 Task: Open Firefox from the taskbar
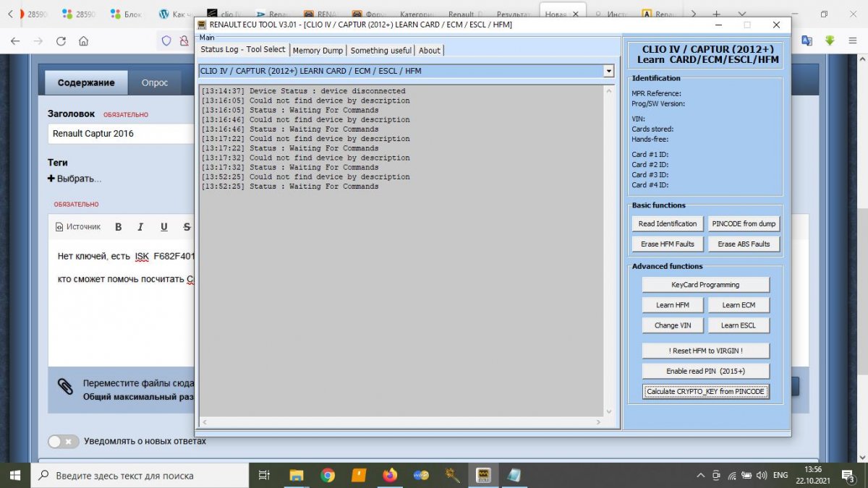tap(390, 475)
